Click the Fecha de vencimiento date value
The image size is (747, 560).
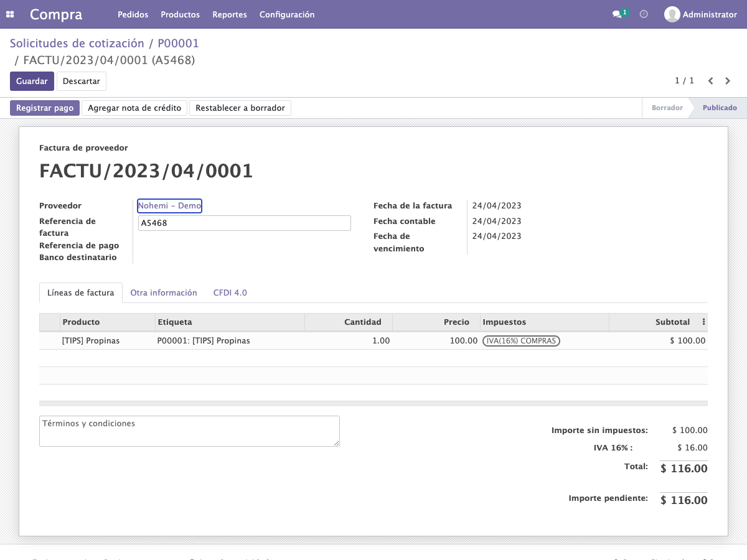click(x=497, y=236)
